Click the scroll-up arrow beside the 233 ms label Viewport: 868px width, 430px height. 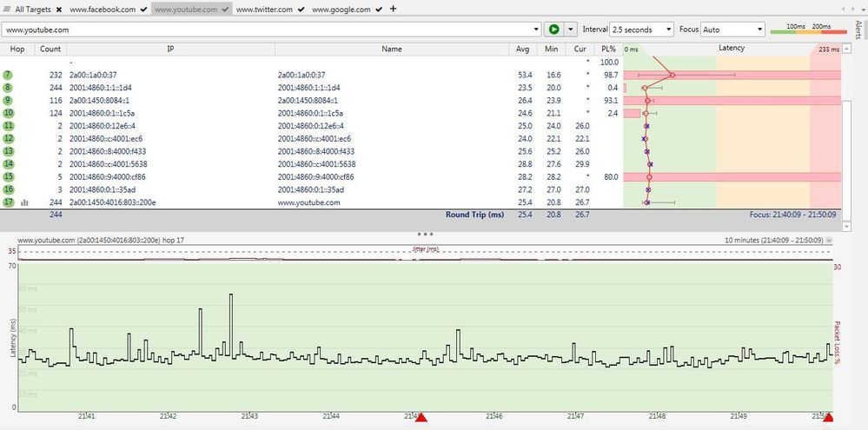[845, 50]
